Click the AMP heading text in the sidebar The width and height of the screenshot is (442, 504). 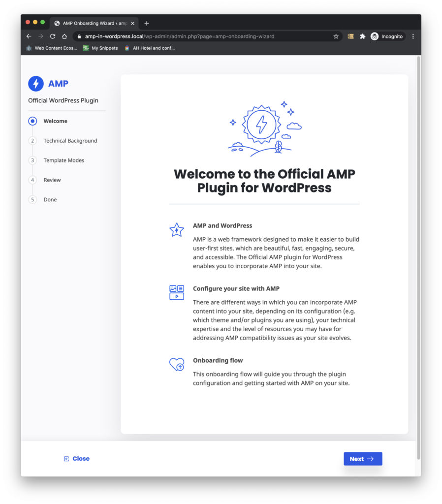[58, 84]
